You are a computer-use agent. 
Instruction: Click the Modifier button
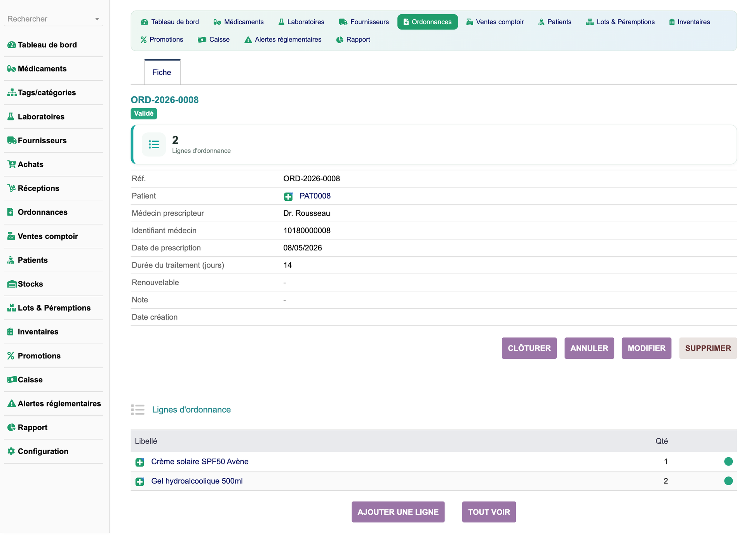point(646,348)
